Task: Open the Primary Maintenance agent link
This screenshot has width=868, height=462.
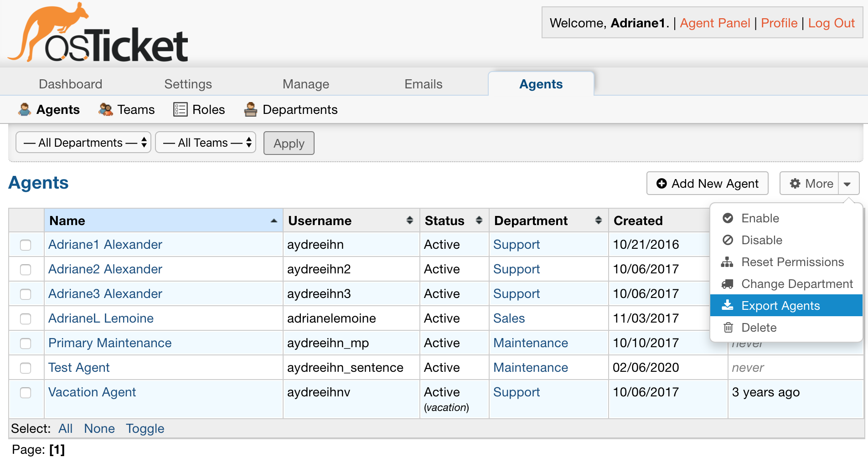Action: tap(110, 343)
